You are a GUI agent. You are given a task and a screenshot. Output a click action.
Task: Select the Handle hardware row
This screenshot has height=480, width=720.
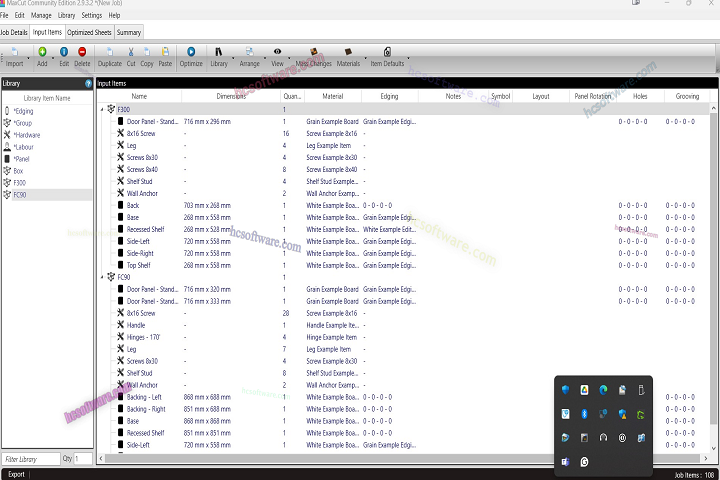[x=404, y=325]
